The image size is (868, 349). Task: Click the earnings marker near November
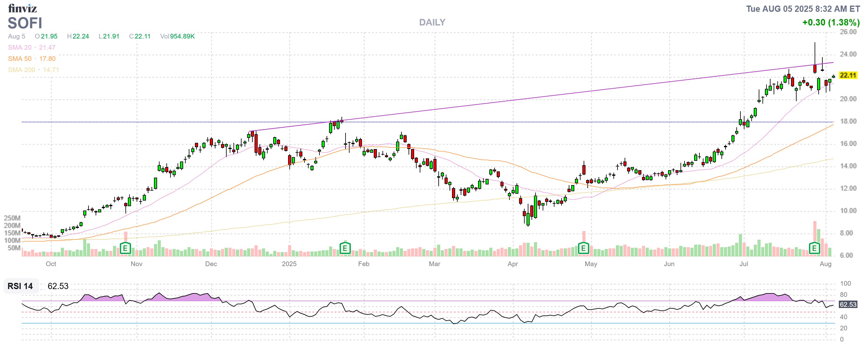125,249
